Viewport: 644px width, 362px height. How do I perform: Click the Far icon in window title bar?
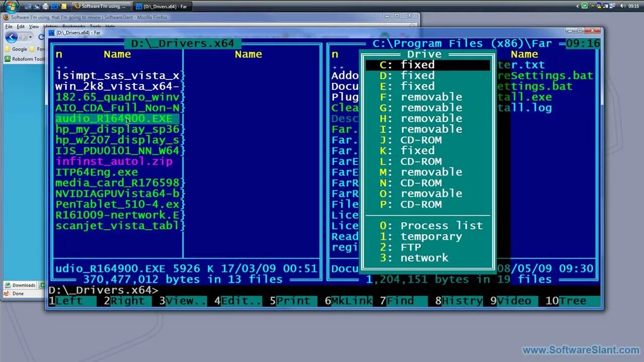pos(51,33)
